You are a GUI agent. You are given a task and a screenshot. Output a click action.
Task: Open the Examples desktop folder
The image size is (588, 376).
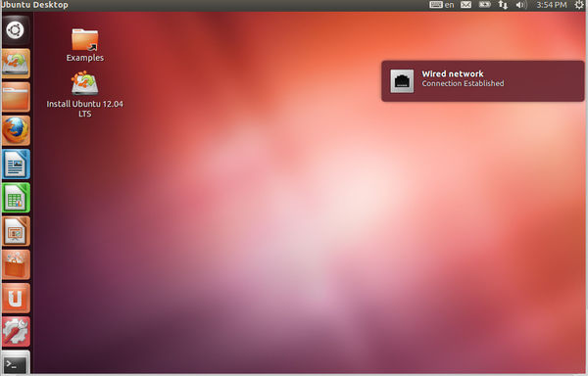click(x=85, y=45)
